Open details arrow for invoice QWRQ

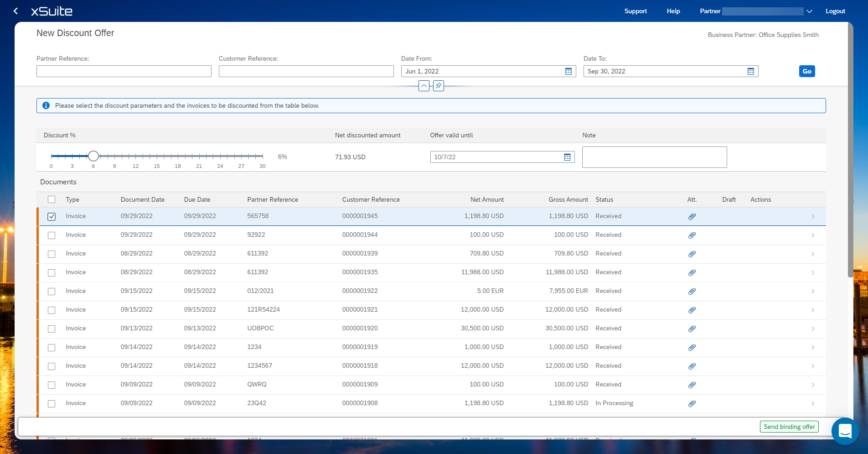point(812,385)
